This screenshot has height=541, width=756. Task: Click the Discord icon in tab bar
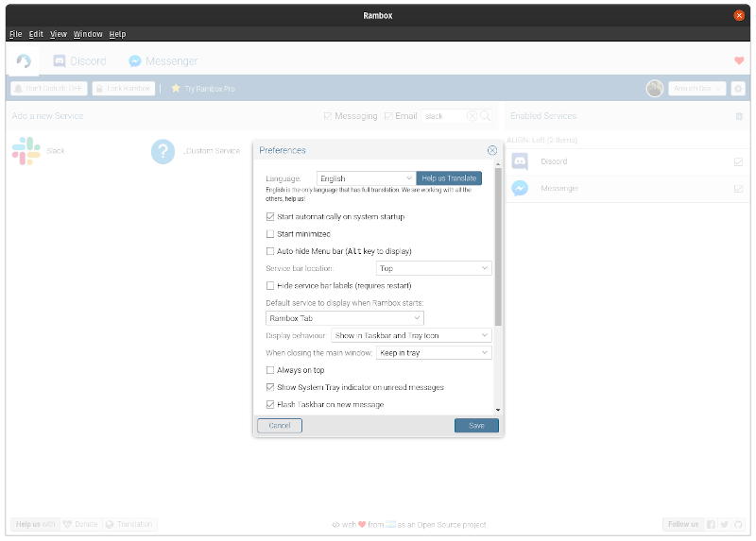point(60,61)
